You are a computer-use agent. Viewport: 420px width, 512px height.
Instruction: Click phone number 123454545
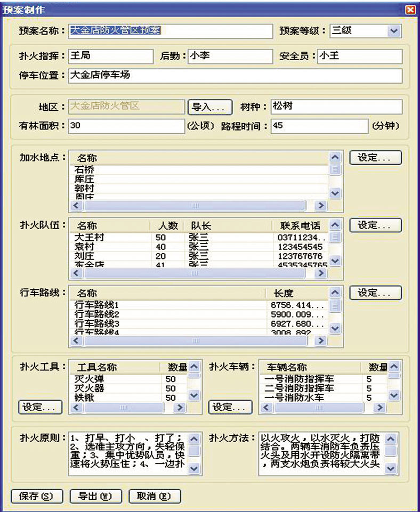[x=300, y=247]
